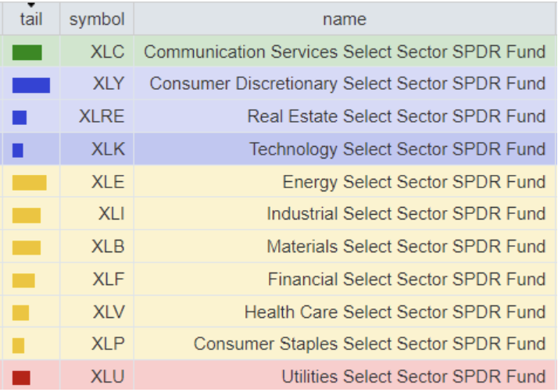Click the name column header
558x392 pixels.
[344, 19]
